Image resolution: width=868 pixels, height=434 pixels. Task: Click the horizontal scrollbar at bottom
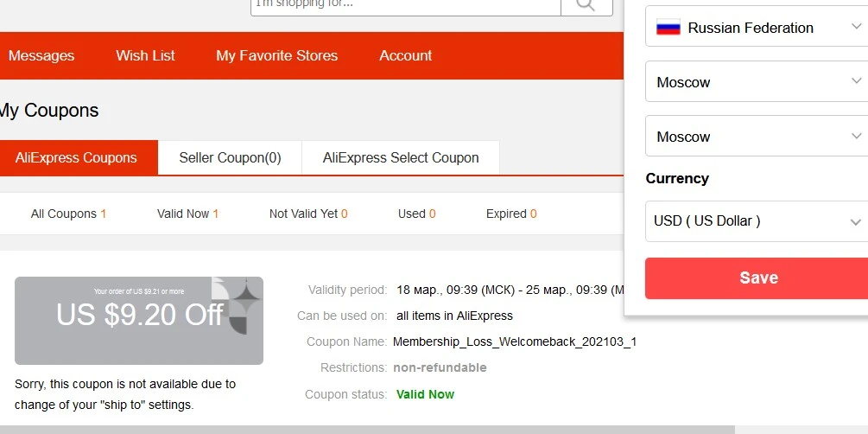pyautogui.click(x=368, y=430)
